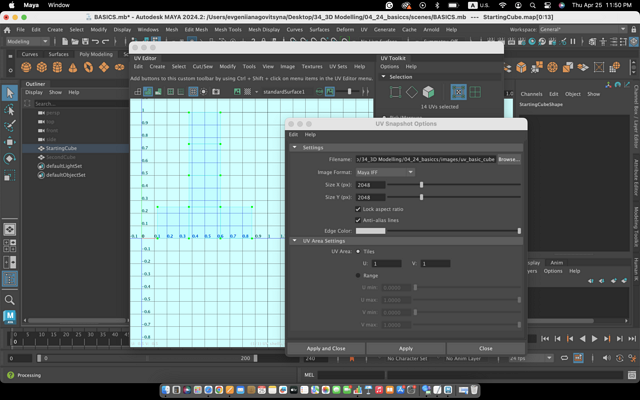Activate the Rotate tool in toolbox
The width and height of the screenshot is (640, 400).
click(10, 158)
